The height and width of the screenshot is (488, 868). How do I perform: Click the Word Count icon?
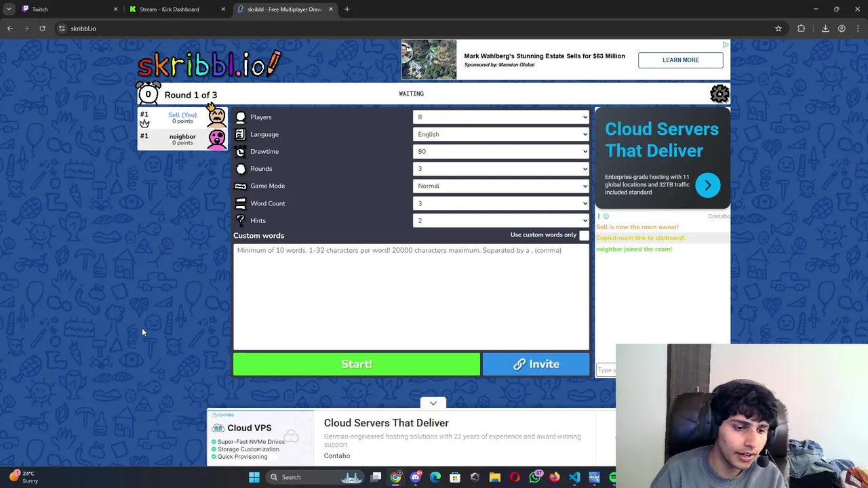[240, 203]
